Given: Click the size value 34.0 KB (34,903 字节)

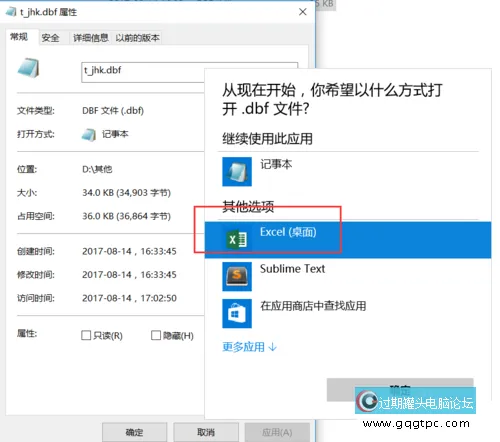Looking at the screenshot, I should (x=126, y=193).
